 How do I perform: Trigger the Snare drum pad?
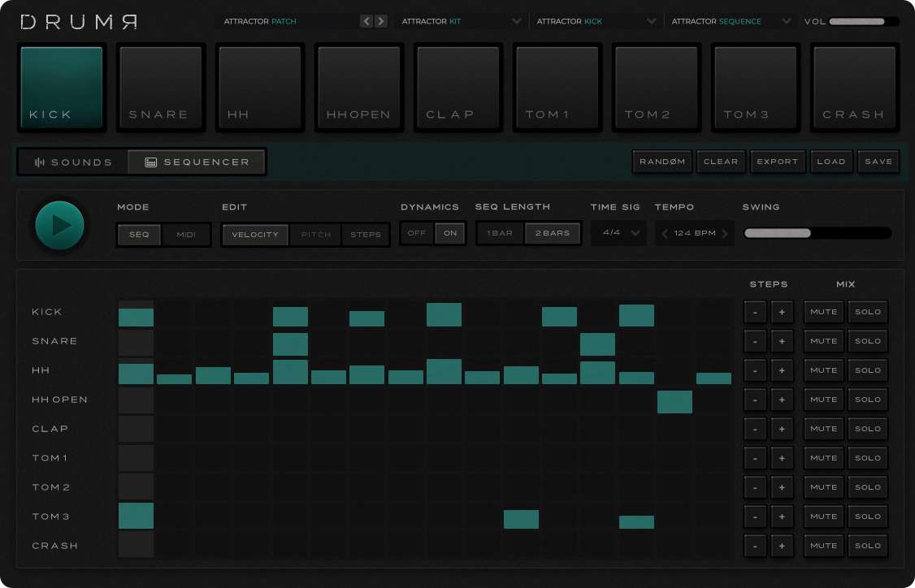pyautogui.click(x=160, y=88)
